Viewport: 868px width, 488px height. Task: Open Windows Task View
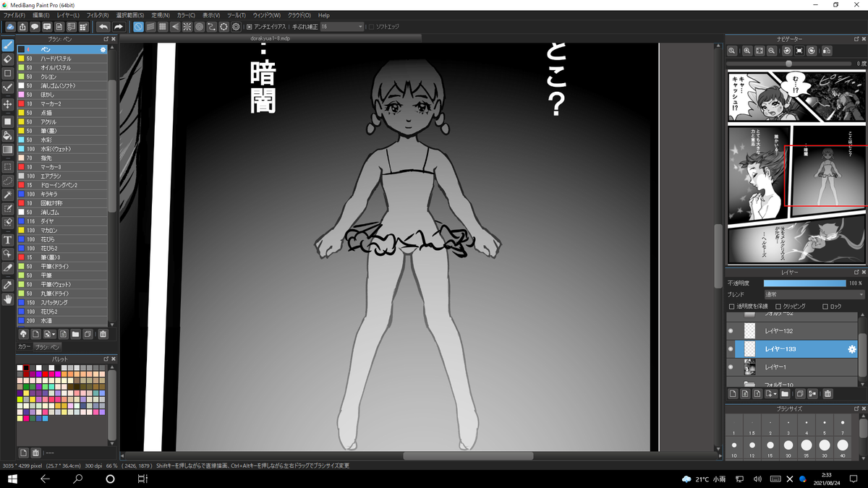[142, 479]
